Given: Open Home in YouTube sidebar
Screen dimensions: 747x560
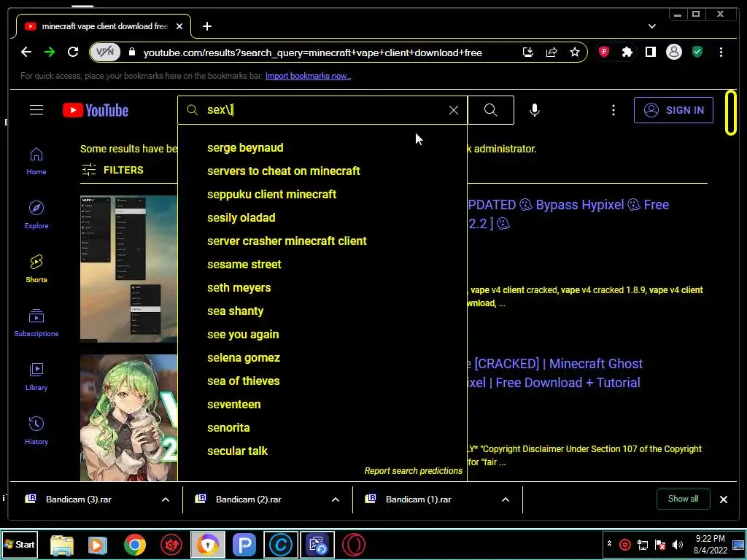Looking at the screenshot, I should [x=36, y=161].
